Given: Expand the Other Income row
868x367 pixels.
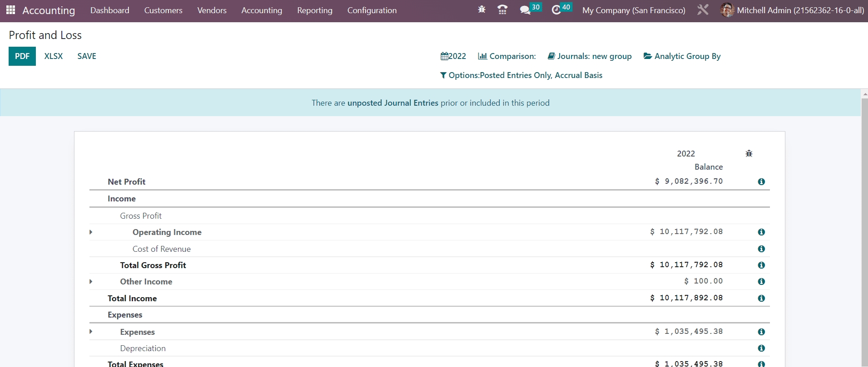Looking at the screenshot, I should tap(91, 282).
